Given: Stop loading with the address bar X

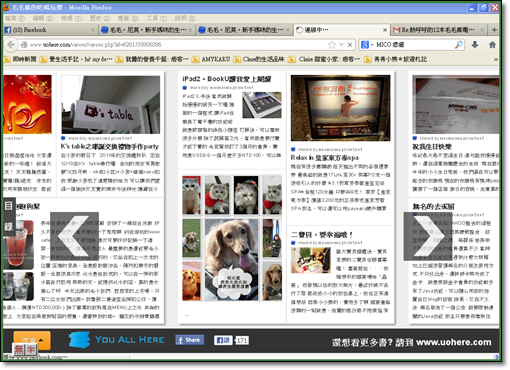Looking at the screenshot, I should 350,45.
